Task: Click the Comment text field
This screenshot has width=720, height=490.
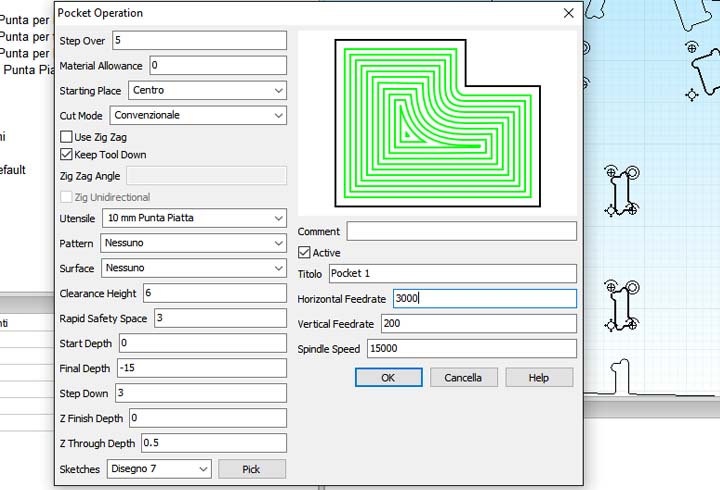Action: (461, 231)
